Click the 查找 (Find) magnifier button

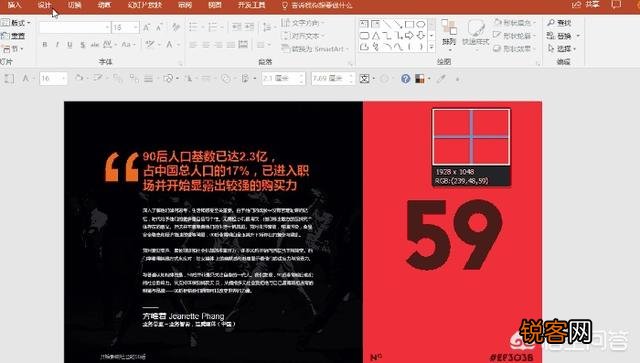coord(560,23)
